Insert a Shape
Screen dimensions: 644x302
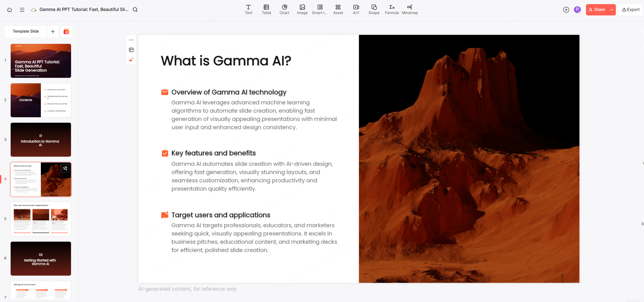[374, 10]
